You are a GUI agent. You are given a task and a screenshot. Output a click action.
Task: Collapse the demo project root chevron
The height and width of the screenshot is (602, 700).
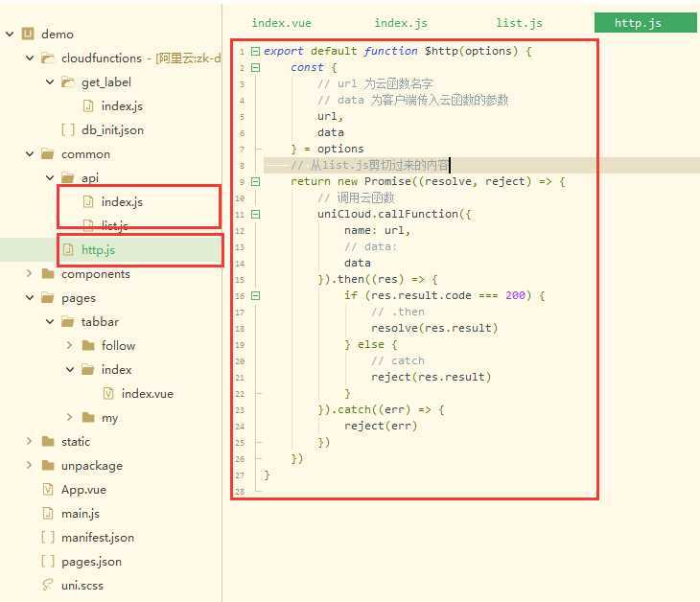coord(10,34)
